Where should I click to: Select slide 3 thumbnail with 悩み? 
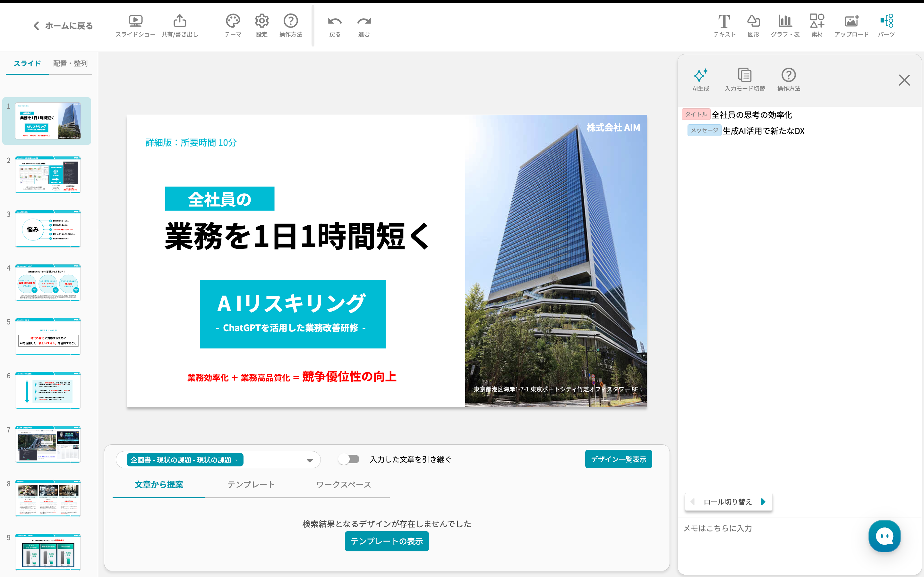click(48, 229)
